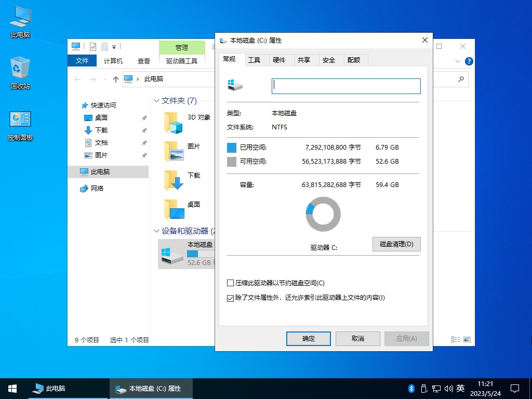This screenshot has height=399, width=532.
Task: Click the 确定 button
Action: 309,339
